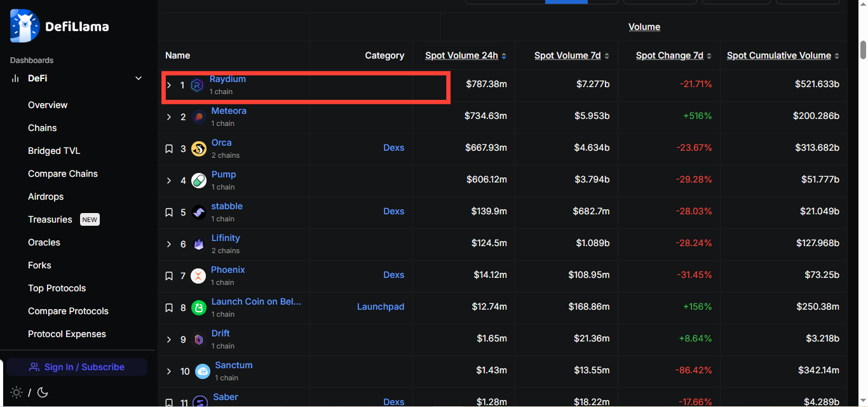Expand the Drift row
The width and height of the screenshot is (868, 407).
click(x=169, y=340)
